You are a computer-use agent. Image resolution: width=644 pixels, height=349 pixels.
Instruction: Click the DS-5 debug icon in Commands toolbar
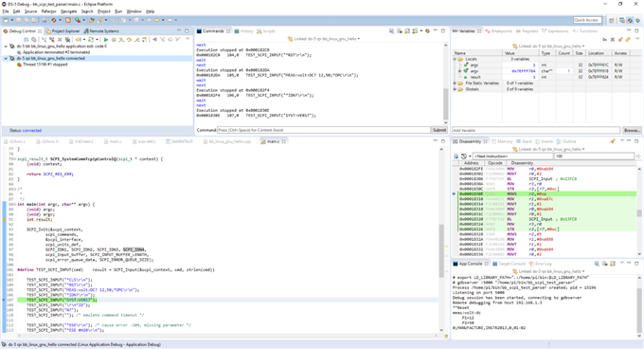tap(427, 31)
